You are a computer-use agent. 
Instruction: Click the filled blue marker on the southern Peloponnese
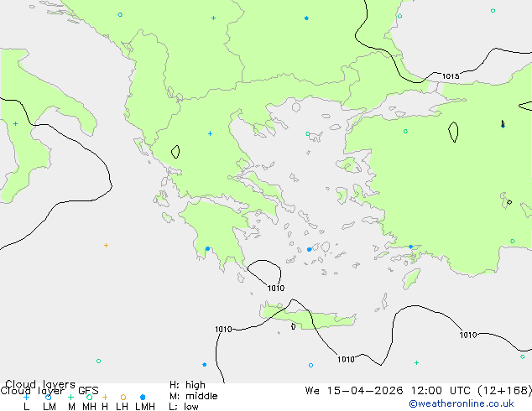(x=207, y=249)
